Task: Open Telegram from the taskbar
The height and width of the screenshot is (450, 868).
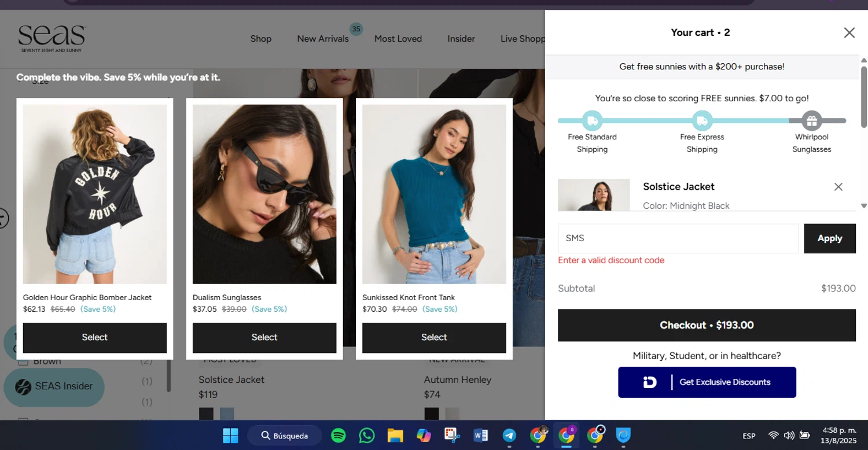Action: point(509,436)
